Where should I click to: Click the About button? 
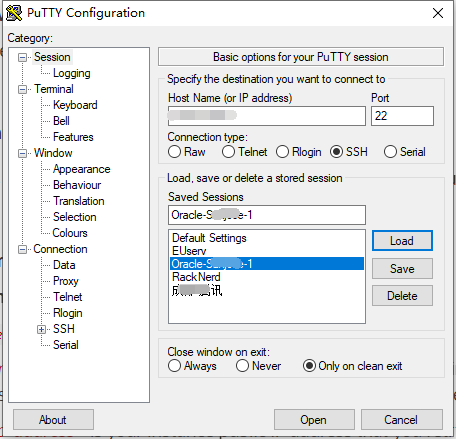point(53,420)
